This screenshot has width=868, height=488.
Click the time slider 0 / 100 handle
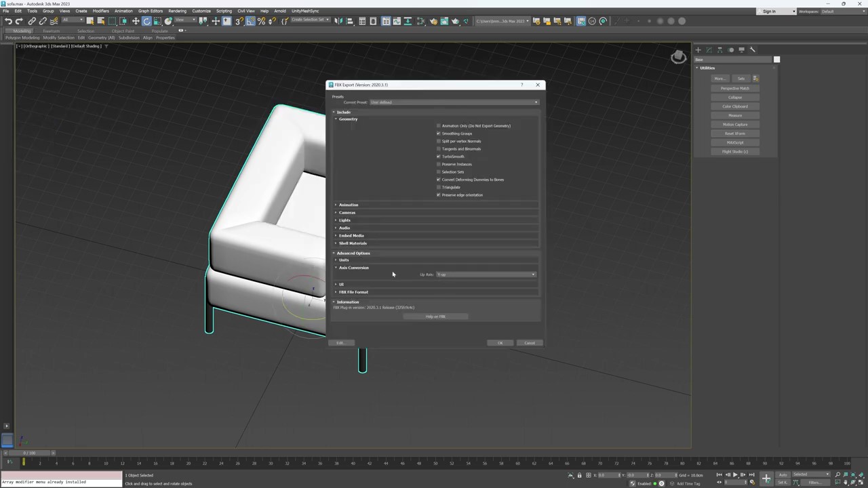(29, 453)
